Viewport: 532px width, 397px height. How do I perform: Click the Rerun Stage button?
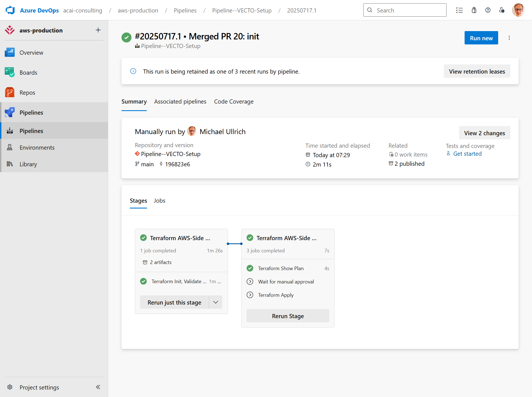tap(288, 316)
